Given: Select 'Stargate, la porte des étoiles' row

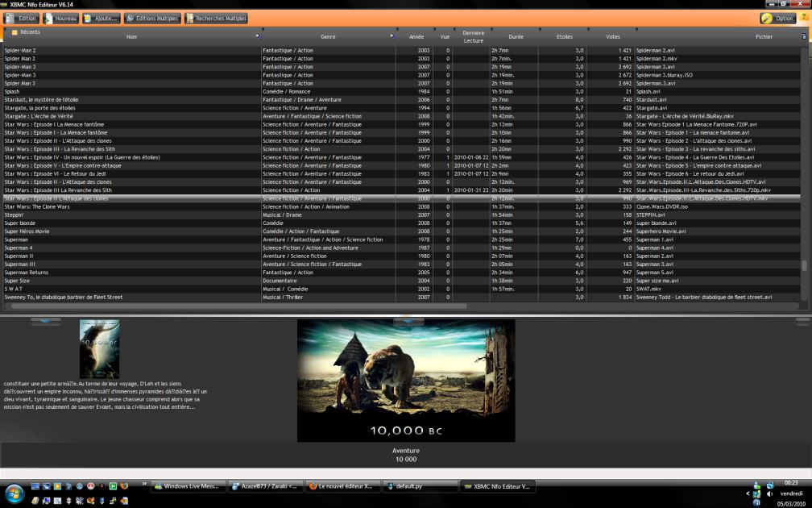Looking at the screenshot, I should coord(401,108).
